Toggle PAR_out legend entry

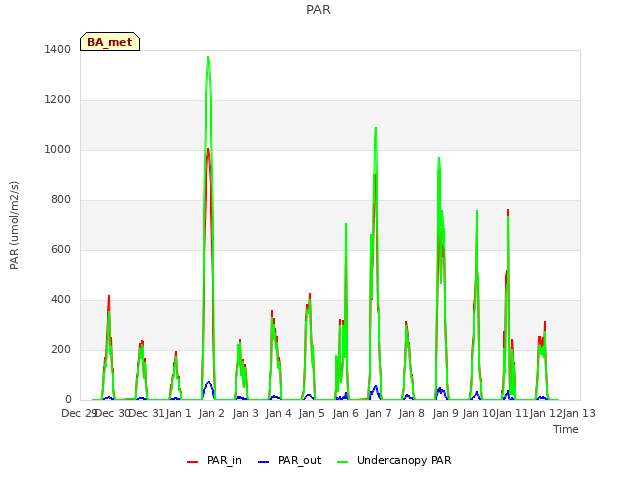[x=290, y=460]
